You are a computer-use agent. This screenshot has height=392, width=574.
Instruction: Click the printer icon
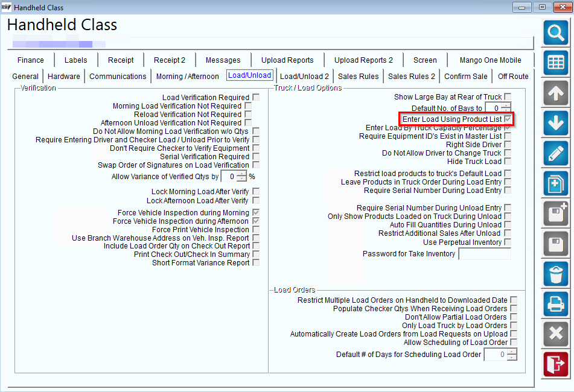[x=556, y=303]
